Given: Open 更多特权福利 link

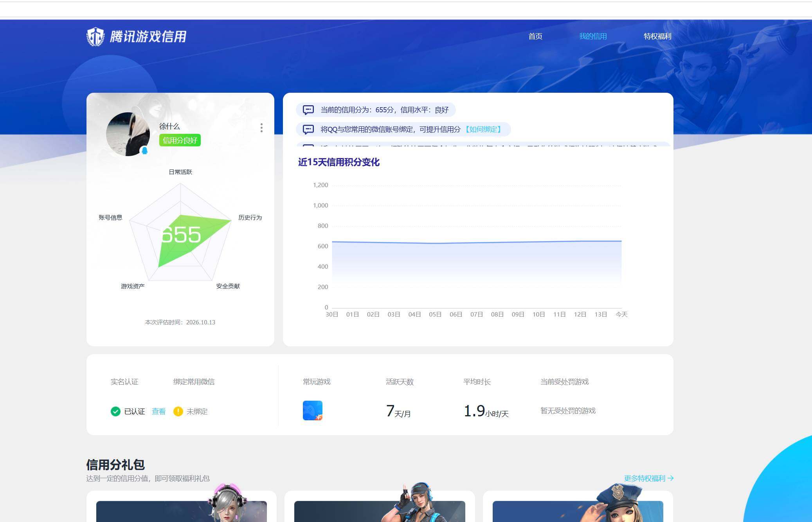Looking at the screenshot, I should (648, 478).
